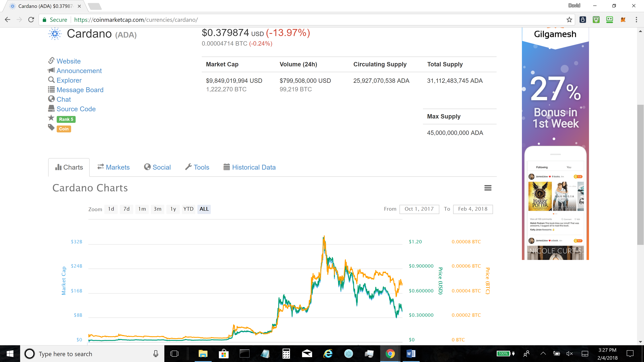Open Task View on taskbar
The height and width of the screenshot is (362, 644).
tap(174, 354)
